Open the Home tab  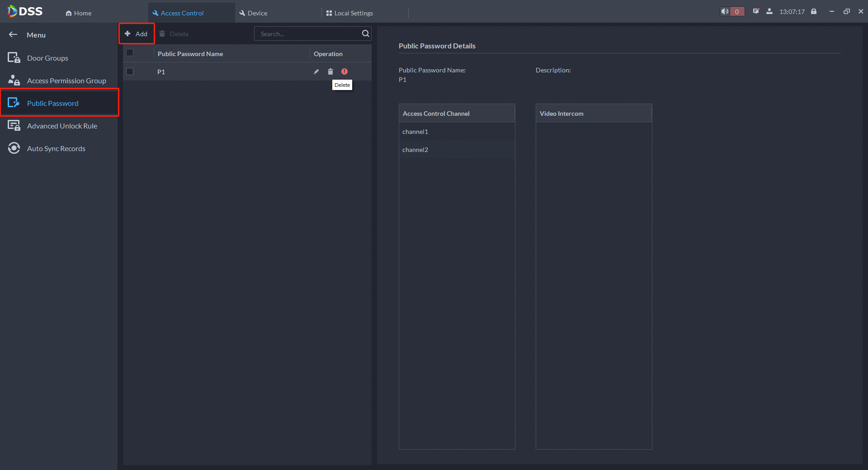[x=79, y=13]
